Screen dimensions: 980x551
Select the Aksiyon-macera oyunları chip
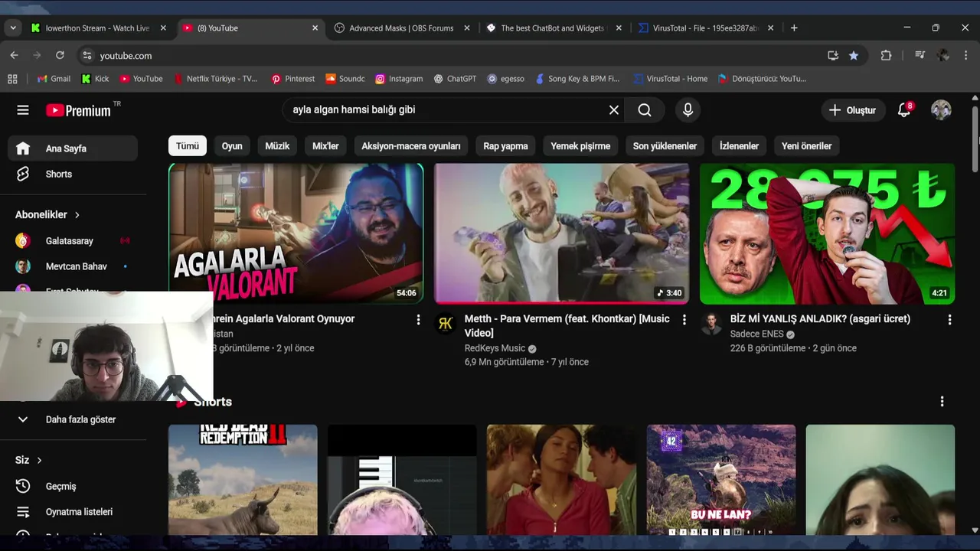click(x=411, y=146)
